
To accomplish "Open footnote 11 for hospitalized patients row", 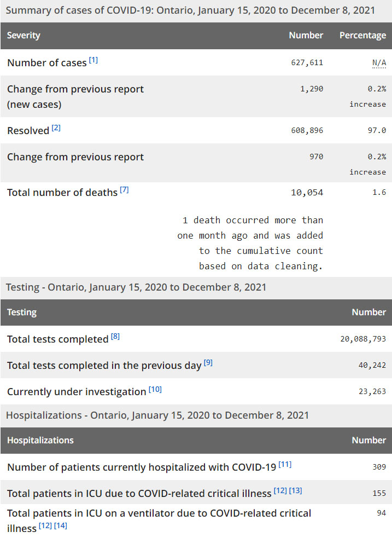I will point(285,465).
